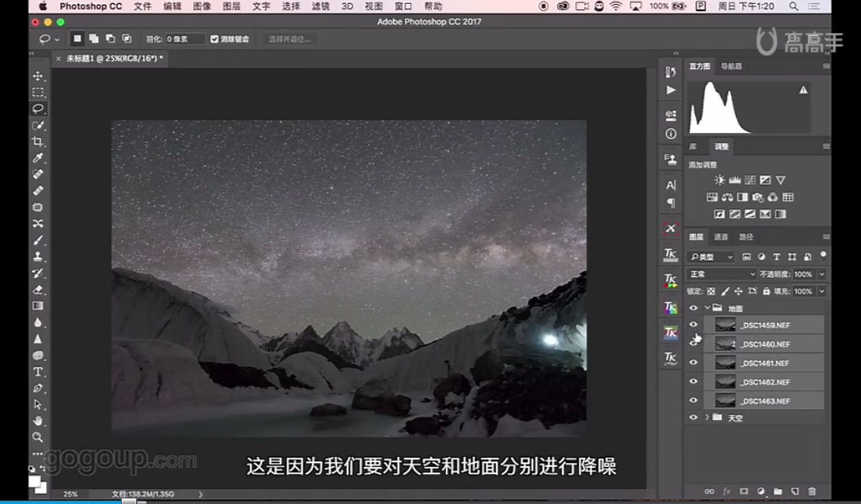Toggle the anti-alias checkbox
The height and width of the screenshot is (504, 861).
click(x=215, y=39)
